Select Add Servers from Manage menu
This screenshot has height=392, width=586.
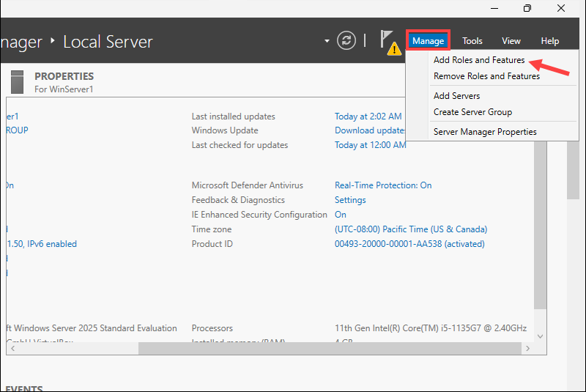(456, 96)
